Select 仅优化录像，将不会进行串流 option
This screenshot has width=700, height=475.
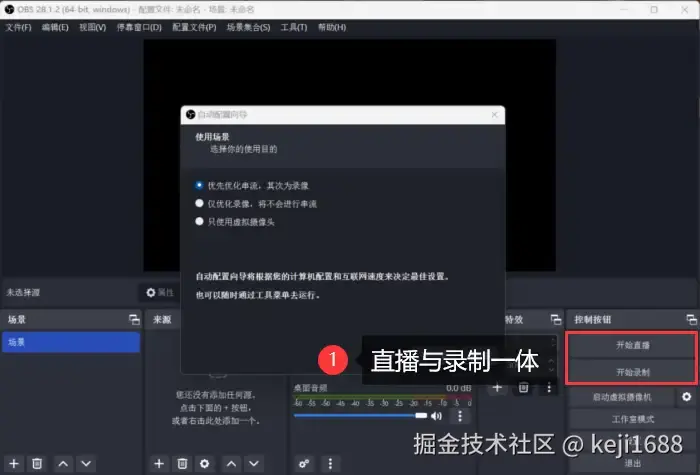(x=256, y=204)
